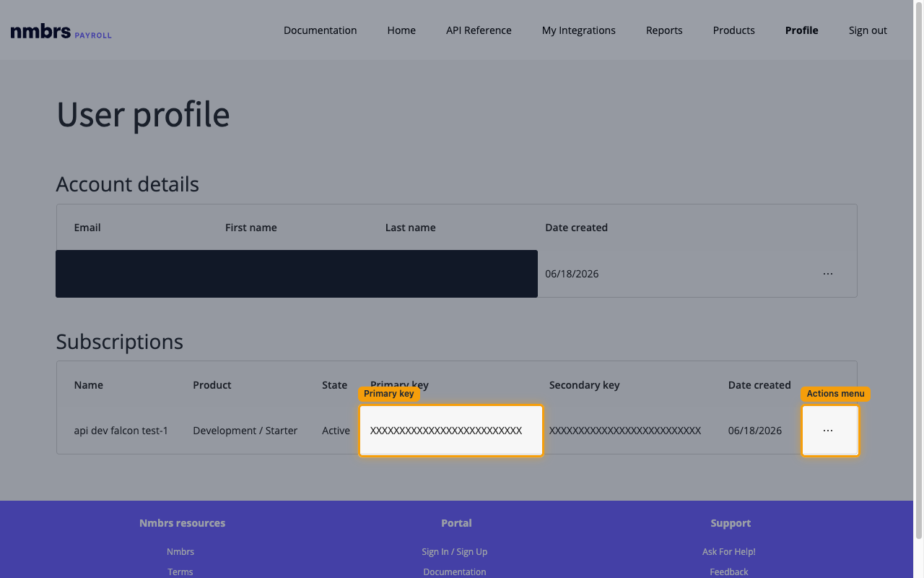Click the page vertical scrollbar

[919, 269]
